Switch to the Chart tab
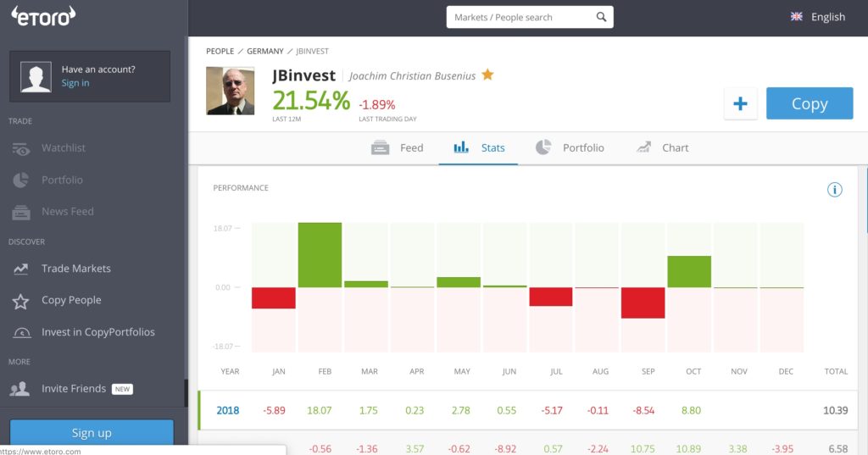868x455 pixels. click(662, 147)
